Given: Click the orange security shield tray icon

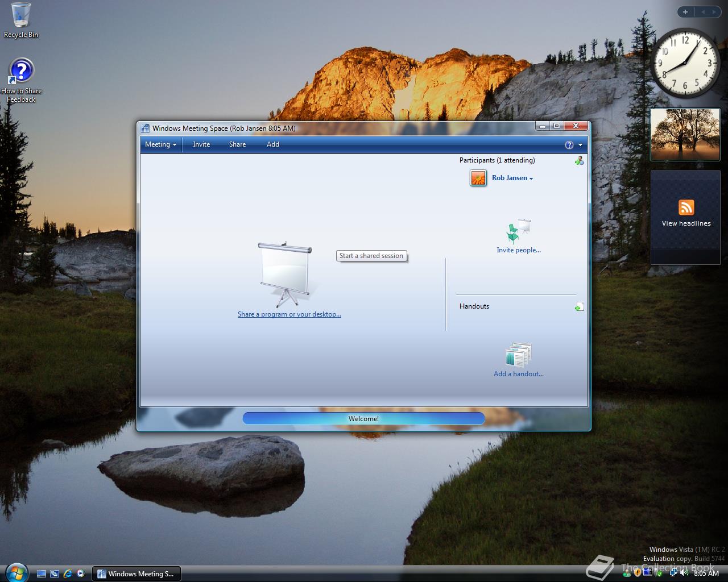Looking at the screenshot, I should (x=637, y=573).
